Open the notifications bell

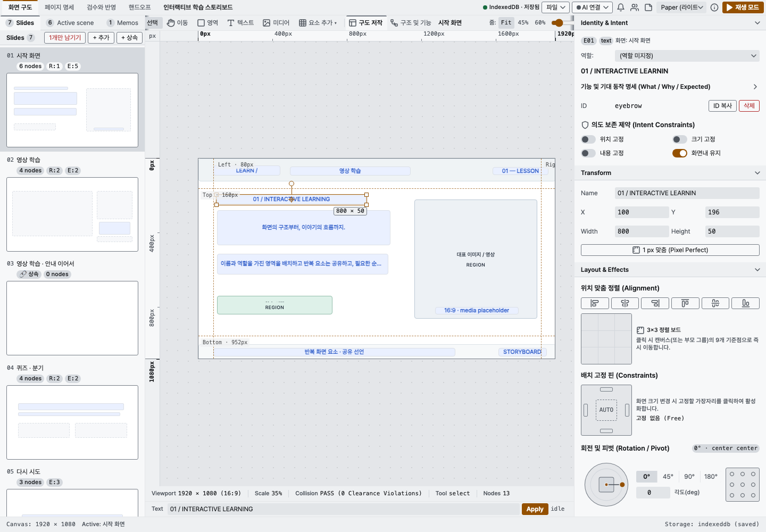coord(621,7)
